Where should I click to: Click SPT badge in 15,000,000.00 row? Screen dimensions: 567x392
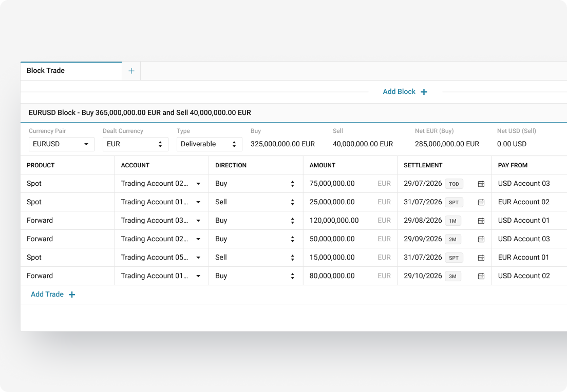point(454,258)
